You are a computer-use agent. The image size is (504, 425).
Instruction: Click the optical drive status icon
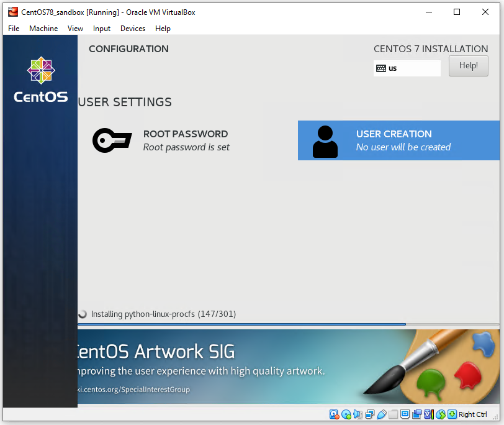(x=344, y=414)
